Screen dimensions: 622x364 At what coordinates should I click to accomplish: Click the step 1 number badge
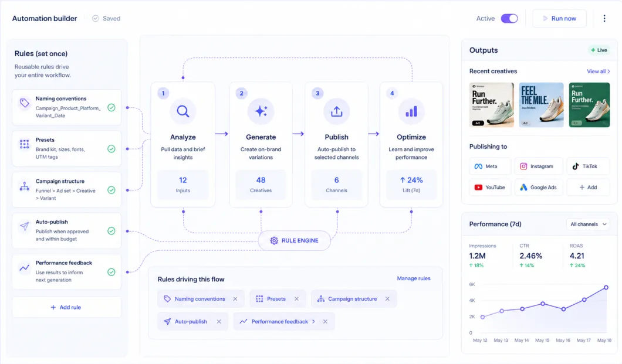163,93
